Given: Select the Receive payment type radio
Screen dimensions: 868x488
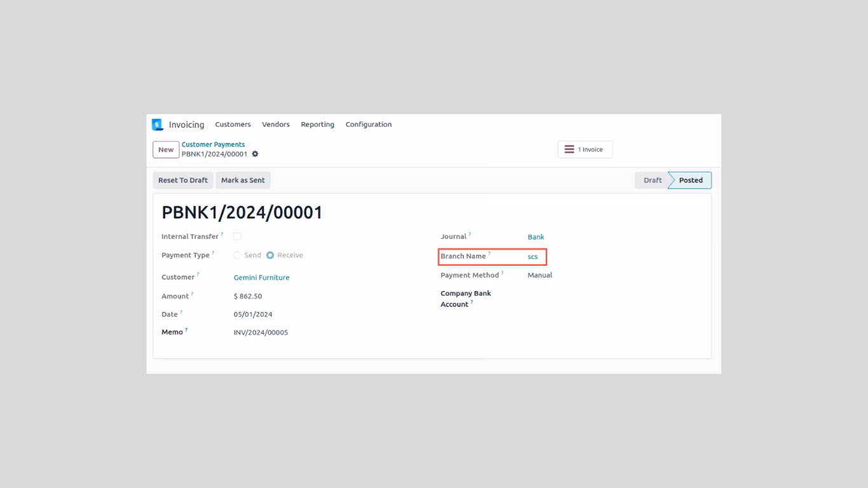Looking at the screenshot, I should pyautogui.click(x=270, y=255).
